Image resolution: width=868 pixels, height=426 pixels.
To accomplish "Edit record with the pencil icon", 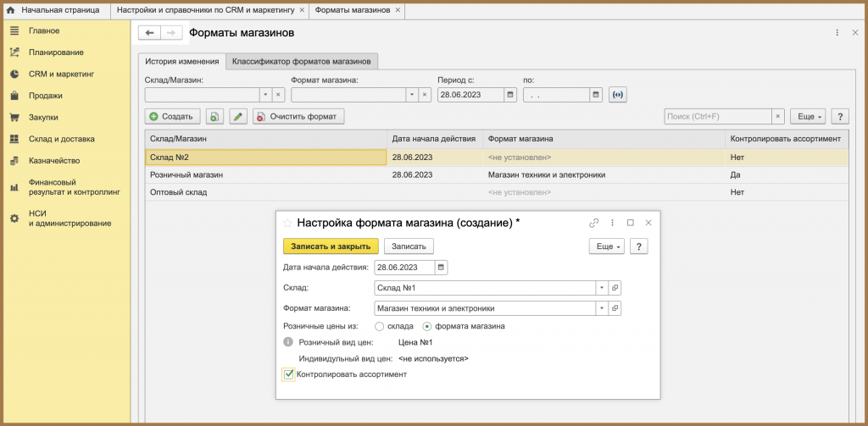I will [238, 116].
